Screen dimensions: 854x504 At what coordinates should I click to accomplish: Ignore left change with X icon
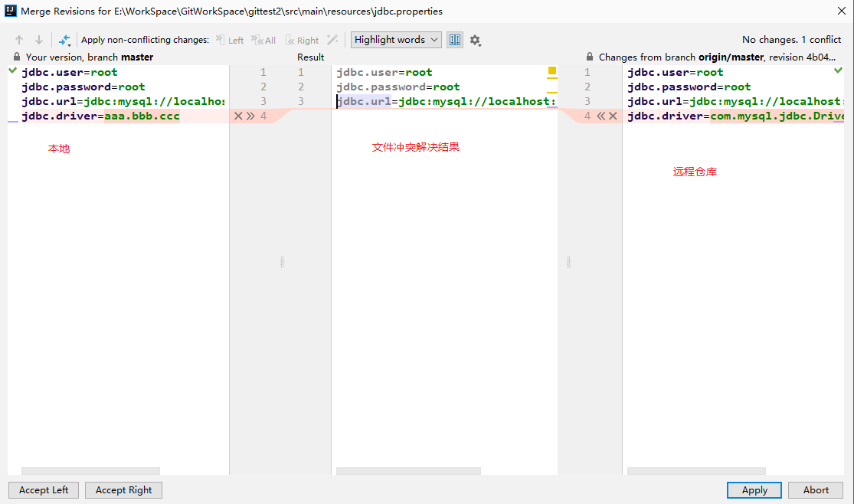click(238, 116)
